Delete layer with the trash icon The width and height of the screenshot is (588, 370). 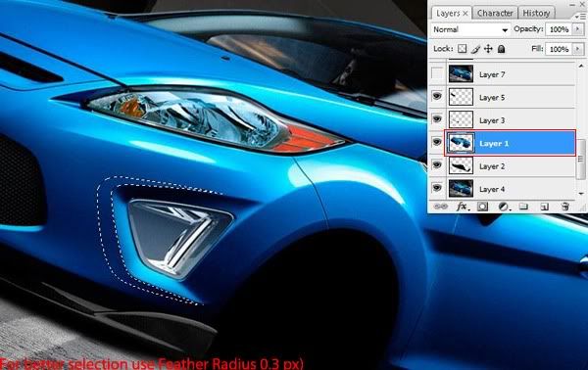click(x=564, y=207)
